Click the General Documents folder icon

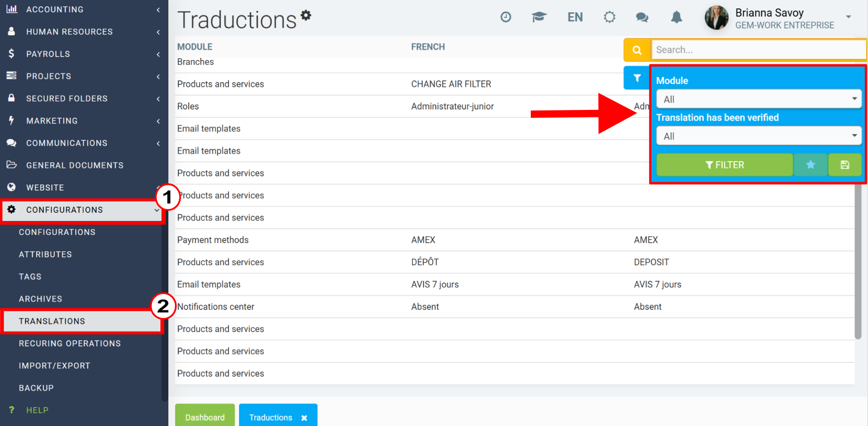pyautogui.click(x=11, y=165)
